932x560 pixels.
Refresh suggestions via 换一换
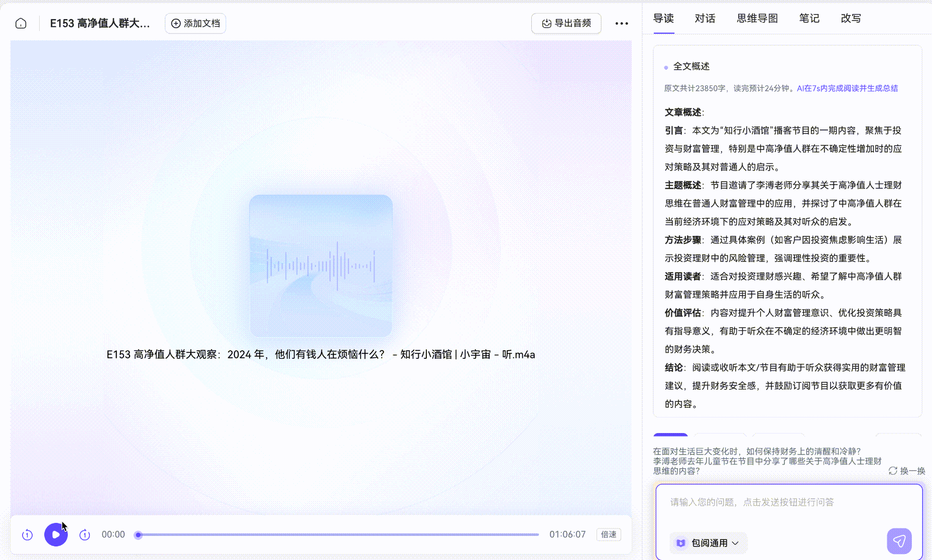907,471
